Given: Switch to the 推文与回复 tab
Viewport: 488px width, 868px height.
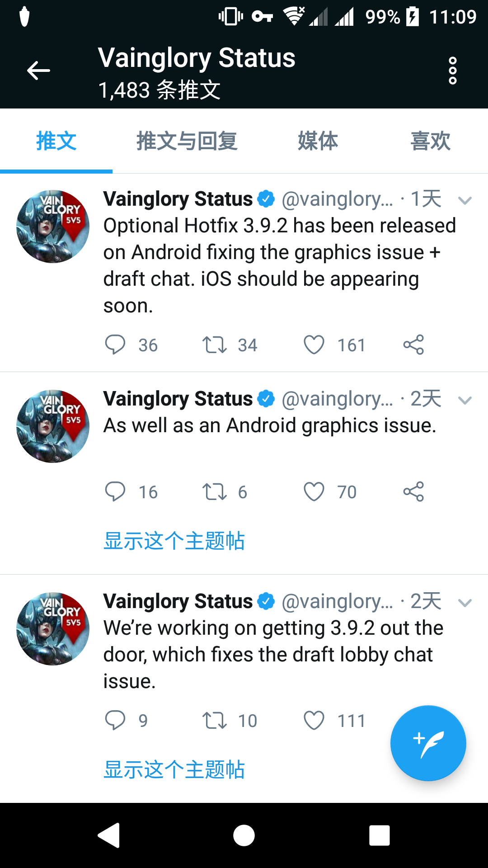Looking at the screenshot, I should click(187, 141).
